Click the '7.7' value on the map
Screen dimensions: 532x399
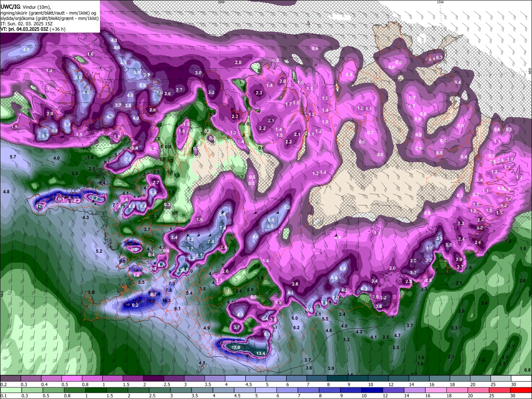190,249
